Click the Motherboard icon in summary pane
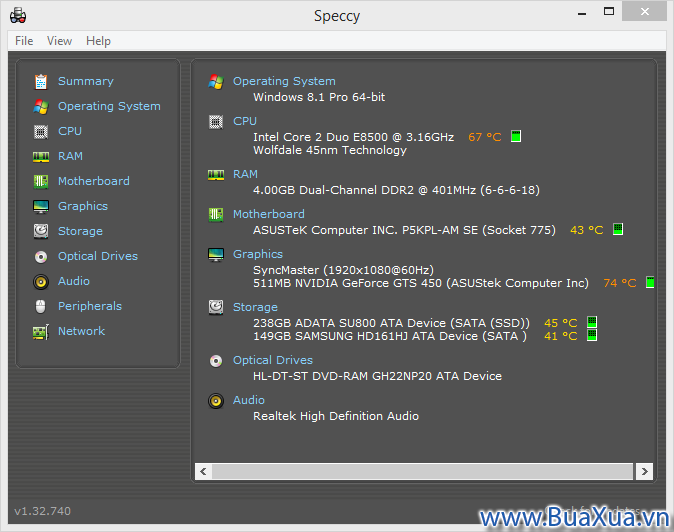The height and width of the screenshot is (532, 674). pos(216,214)
